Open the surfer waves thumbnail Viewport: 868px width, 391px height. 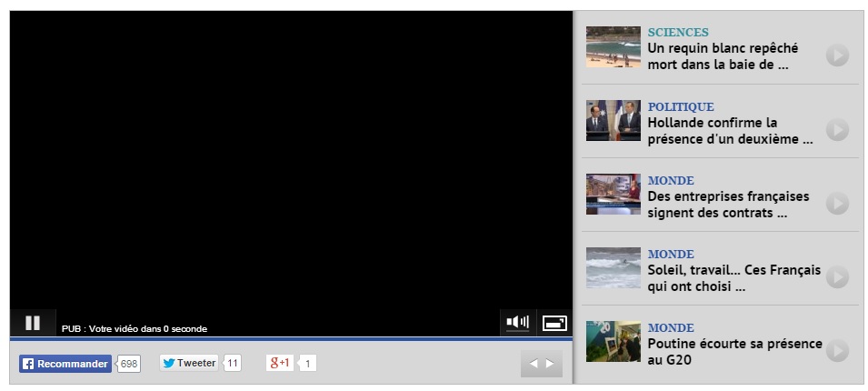[614, 268]
